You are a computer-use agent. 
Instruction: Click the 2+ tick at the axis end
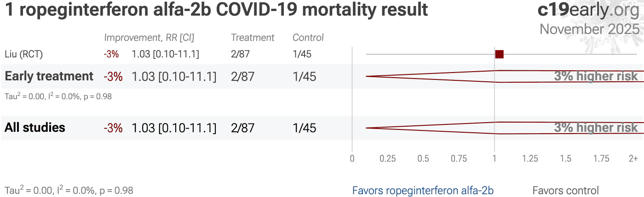pos(633,159)
